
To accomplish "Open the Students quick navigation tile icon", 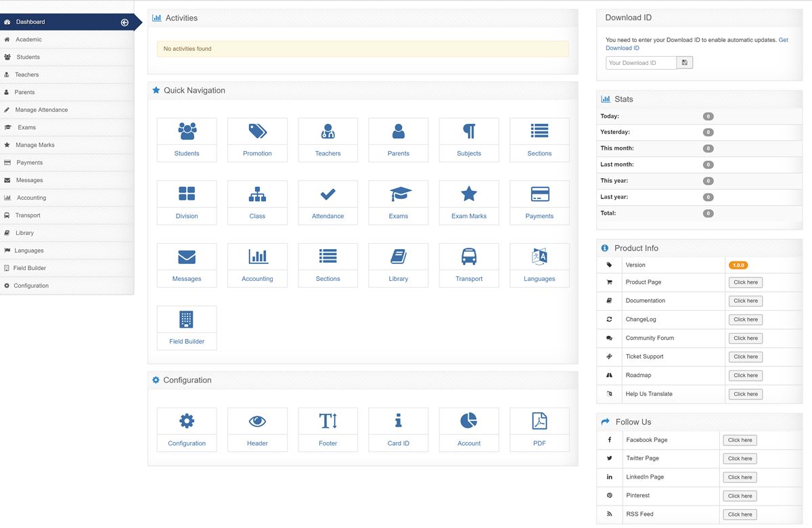I will (187, 131).
